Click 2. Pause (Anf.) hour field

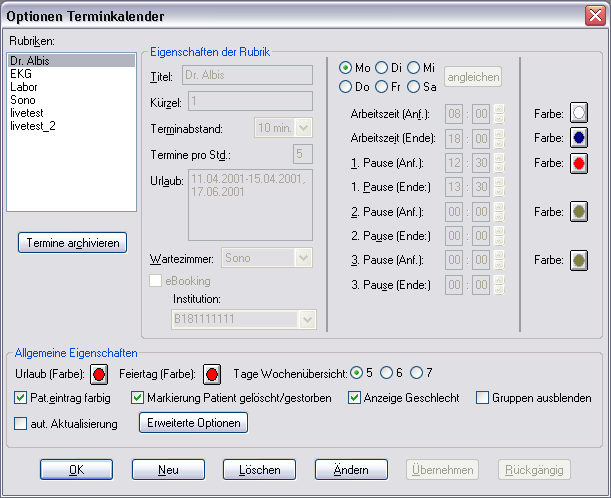tap(454, 212)
